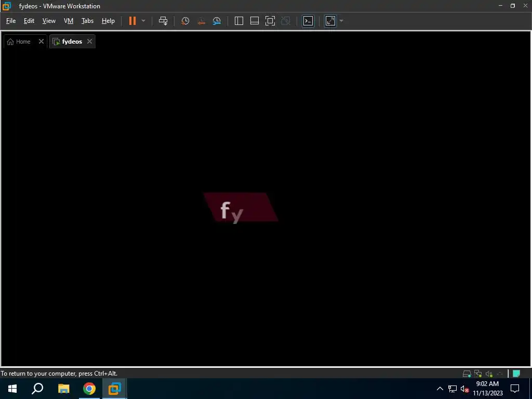The height and width of the screenshot is (399, 532).
Task: Open the Windows notification center
Action: (x=515, y=389)
